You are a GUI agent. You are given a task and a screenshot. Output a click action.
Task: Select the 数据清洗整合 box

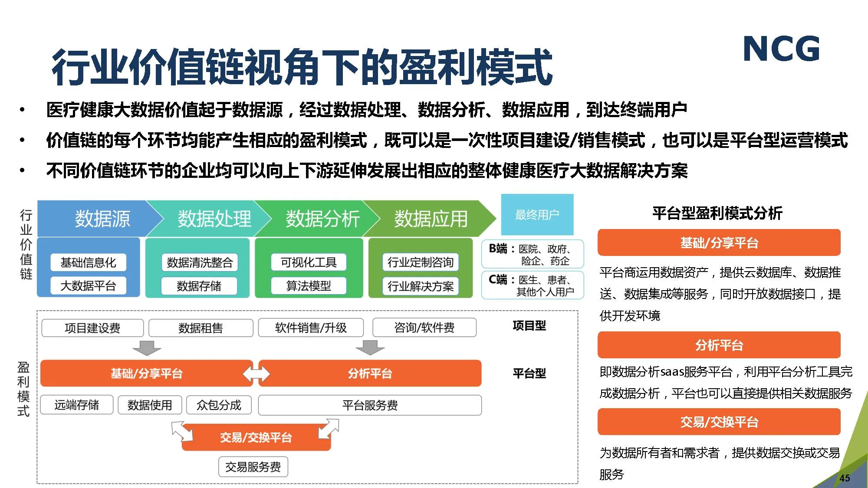tap(200, 262)
